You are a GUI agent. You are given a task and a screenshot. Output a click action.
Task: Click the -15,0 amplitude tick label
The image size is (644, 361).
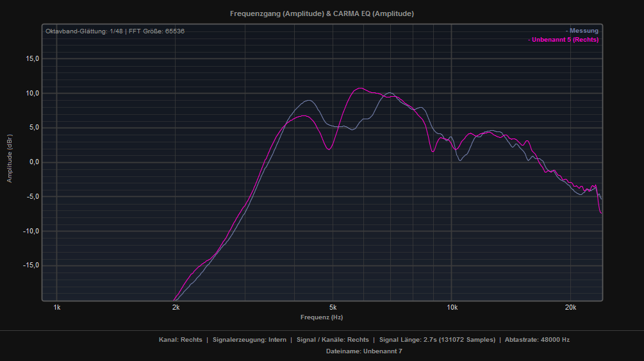coord(30,265)
